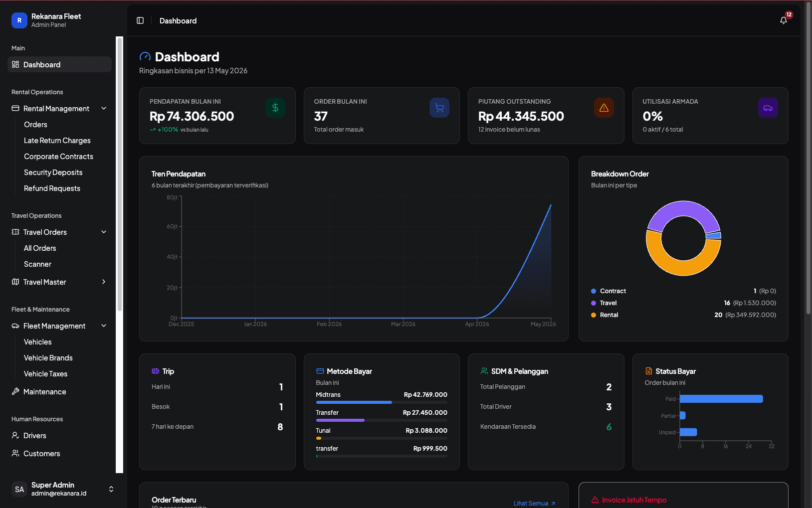Click the Metode Bayar card icon
The image size is (812, 508).
(320, 371)
